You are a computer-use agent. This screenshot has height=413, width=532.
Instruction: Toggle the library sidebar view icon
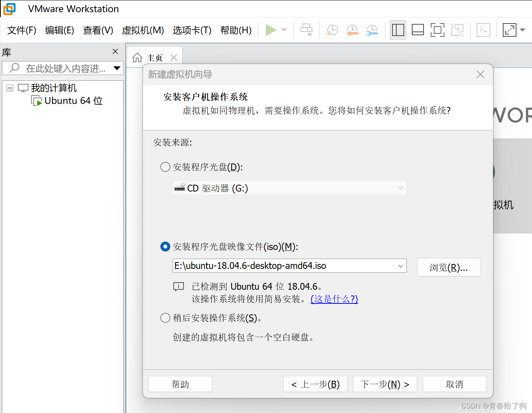click(398, 30)
